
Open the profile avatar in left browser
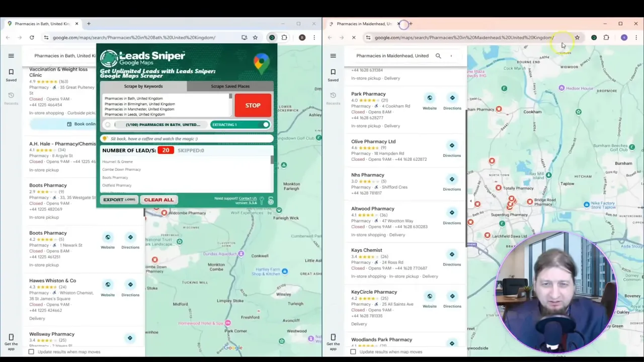tap(302, 37)
